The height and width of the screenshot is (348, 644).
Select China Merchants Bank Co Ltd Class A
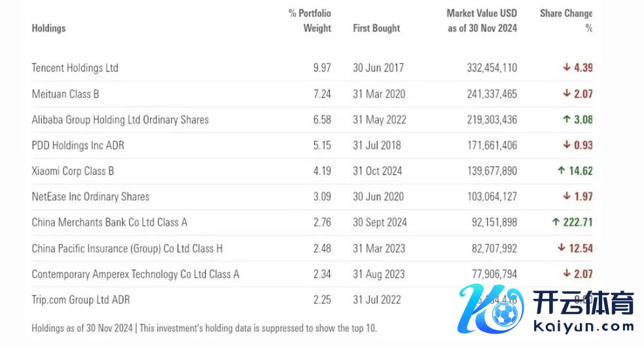pos(109,222)
